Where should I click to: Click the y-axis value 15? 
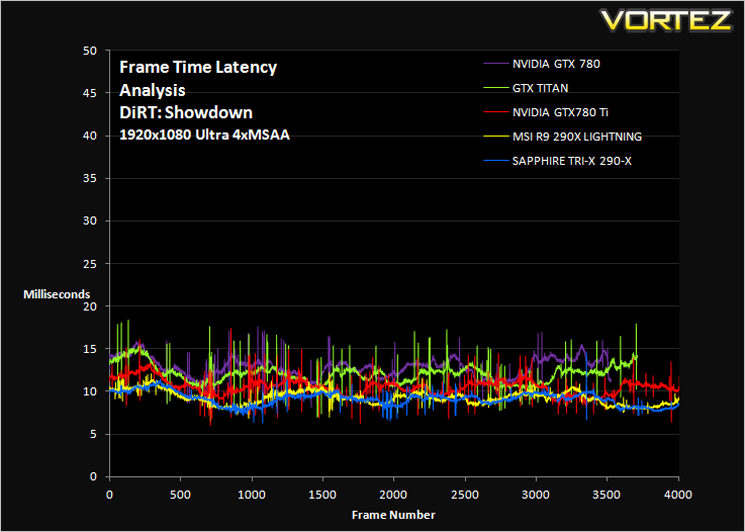point(90,349)
